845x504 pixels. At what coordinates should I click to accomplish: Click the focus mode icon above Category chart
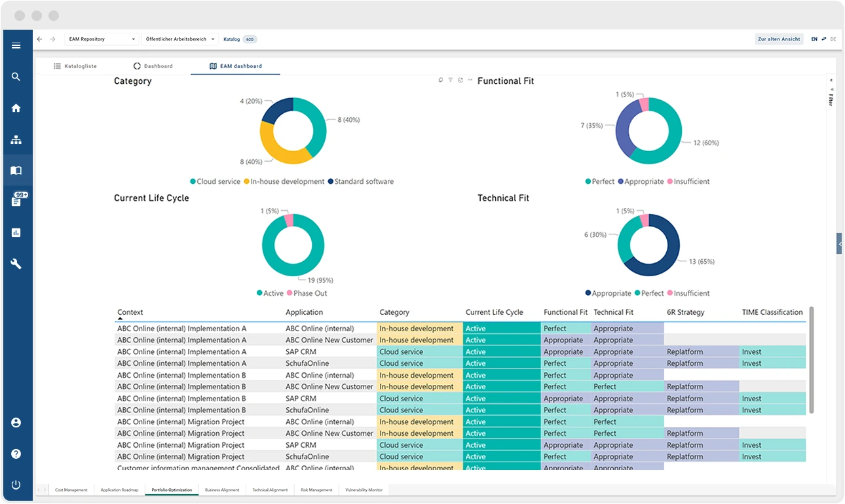click(x=460, y=80)
